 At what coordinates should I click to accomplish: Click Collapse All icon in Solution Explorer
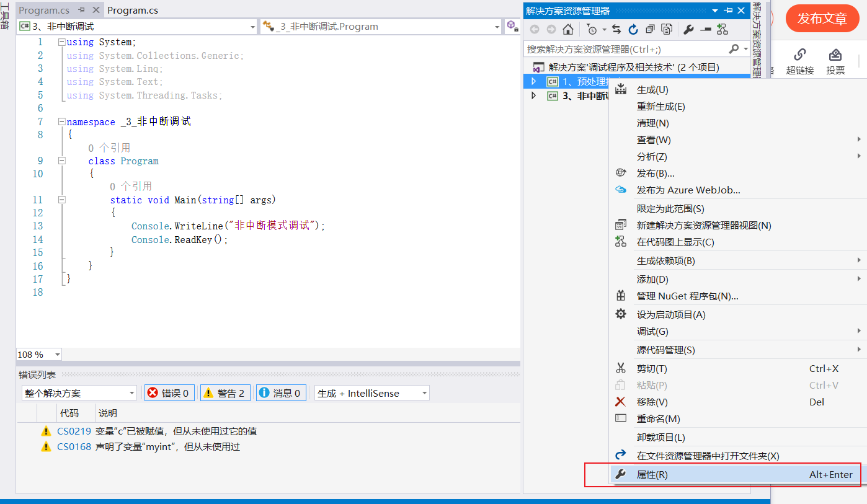pos(650,29)
